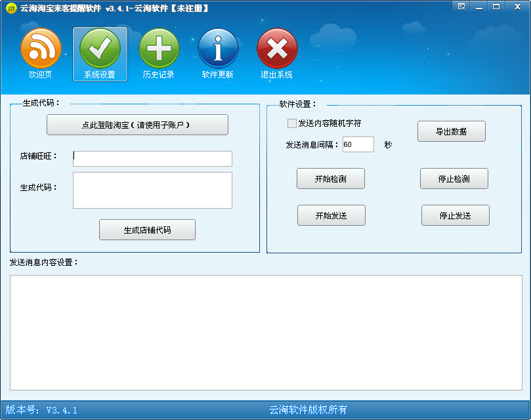Start detection using 开始检测
Image resolution: width=531 pixels, height=420 pixels.
[x=331, y=178]
